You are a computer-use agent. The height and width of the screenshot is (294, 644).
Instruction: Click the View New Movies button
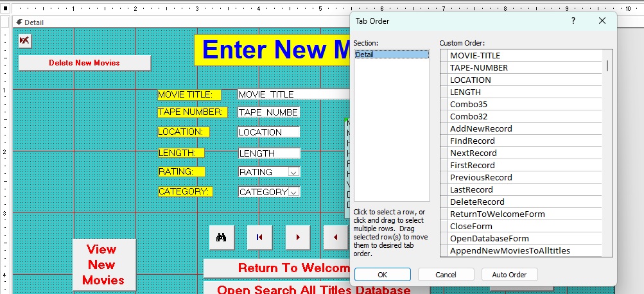click(104, 265)
